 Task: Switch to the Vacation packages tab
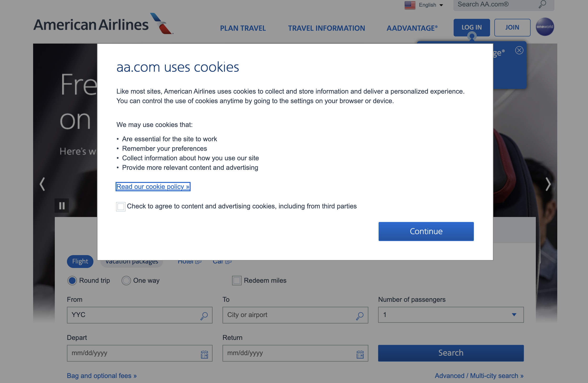tap(132, 261)
